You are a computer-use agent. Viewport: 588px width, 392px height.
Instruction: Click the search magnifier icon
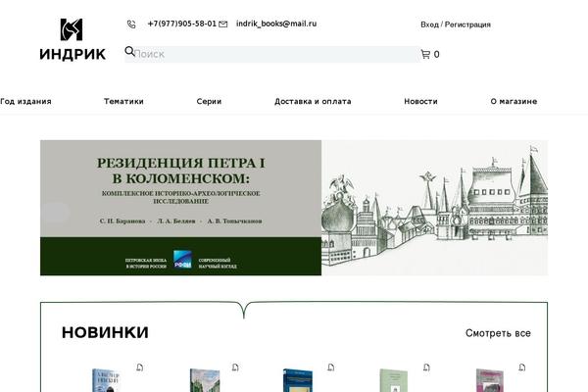tap(129, 51)
